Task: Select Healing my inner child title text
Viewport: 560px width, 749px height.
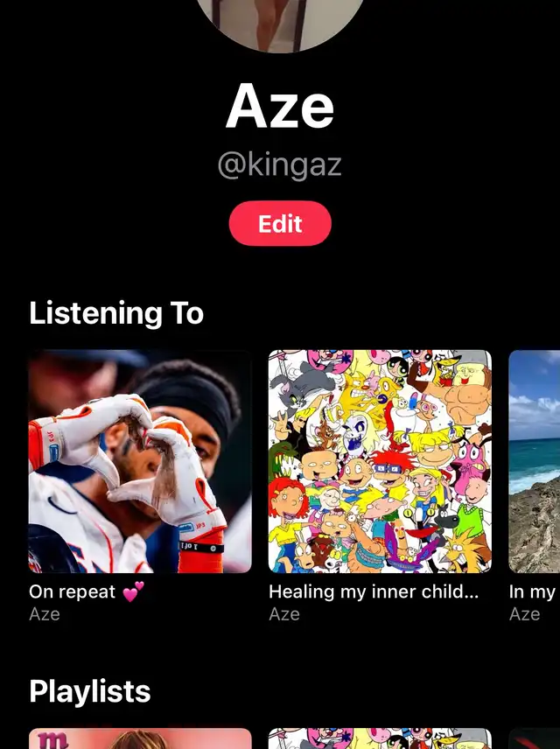Action: 374,591
